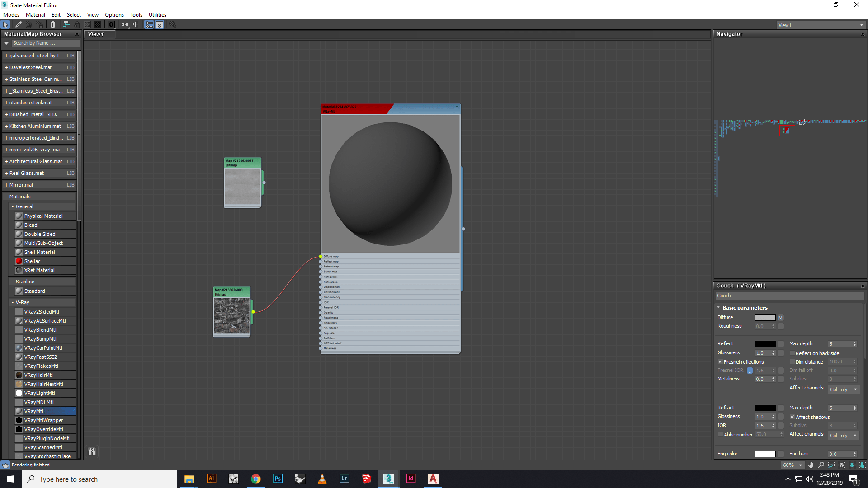Click the Search by Name field
Viewport: 868px width, 488px height.
coord(45,43)
